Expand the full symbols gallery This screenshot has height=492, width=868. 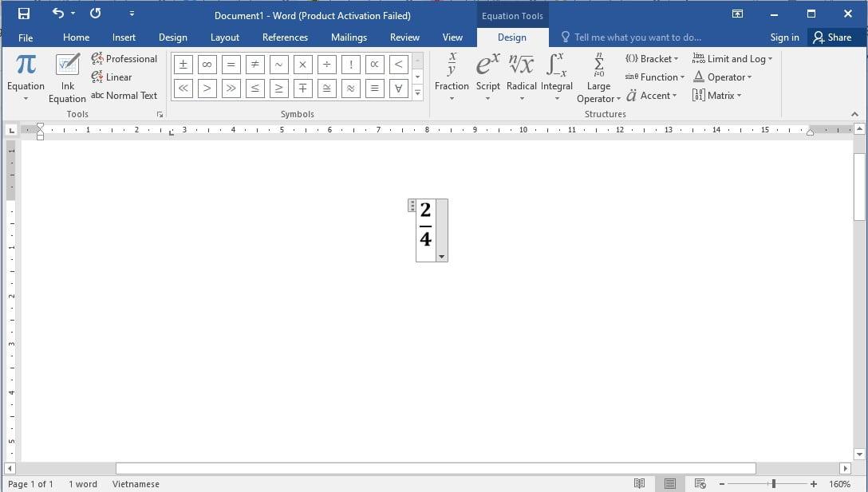417,92
